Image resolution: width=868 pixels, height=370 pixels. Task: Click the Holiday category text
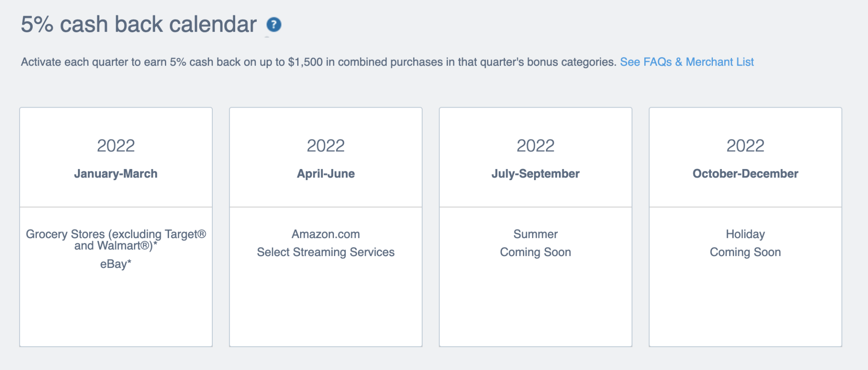tap(745, 234)
